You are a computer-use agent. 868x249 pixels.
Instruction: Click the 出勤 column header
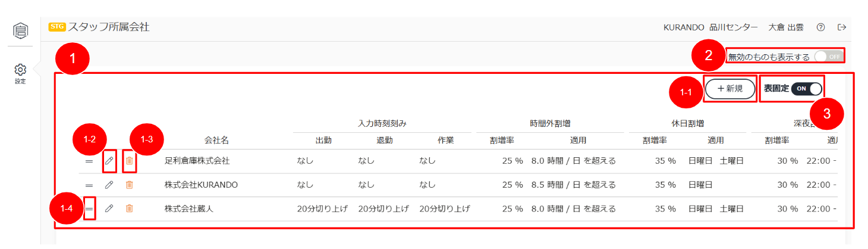(323, 141)
